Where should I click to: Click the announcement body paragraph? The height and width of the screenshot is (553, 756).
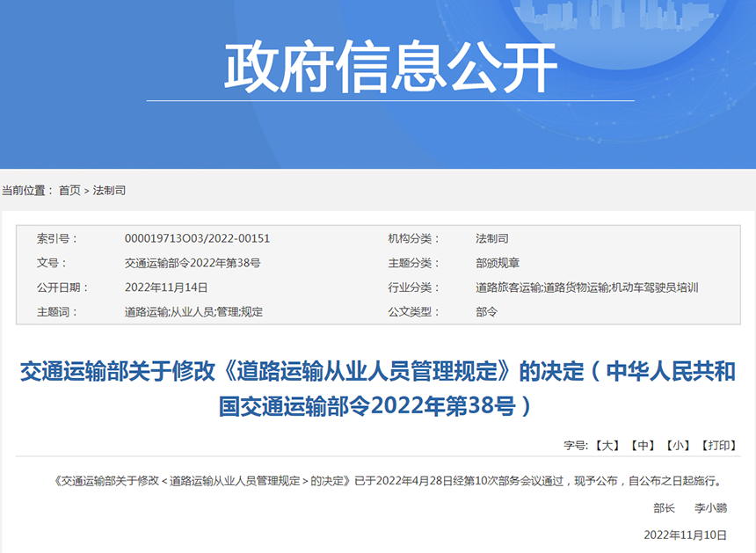[x=387, y=481]
